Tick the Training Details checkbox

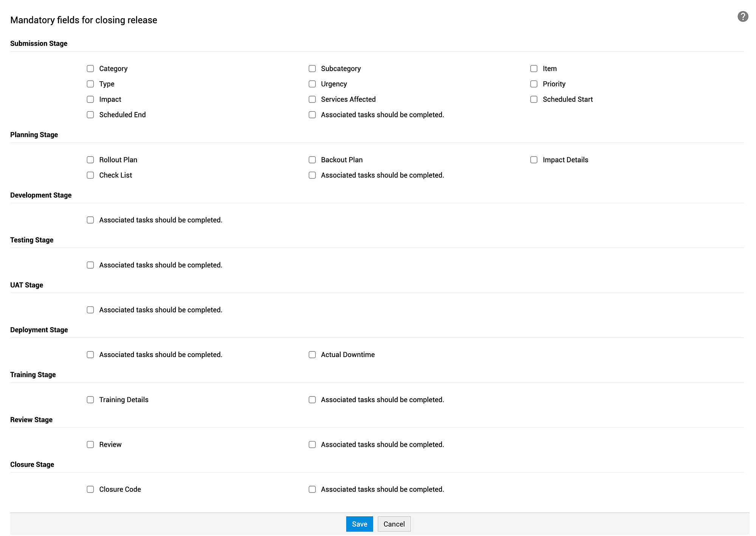[90, 400]
